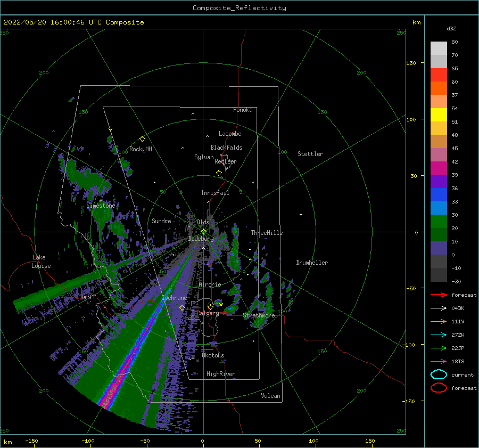Click the dBZ legend heading
Image resolution: width=479 pixels, height=448 pixels.
click(451, 28)
